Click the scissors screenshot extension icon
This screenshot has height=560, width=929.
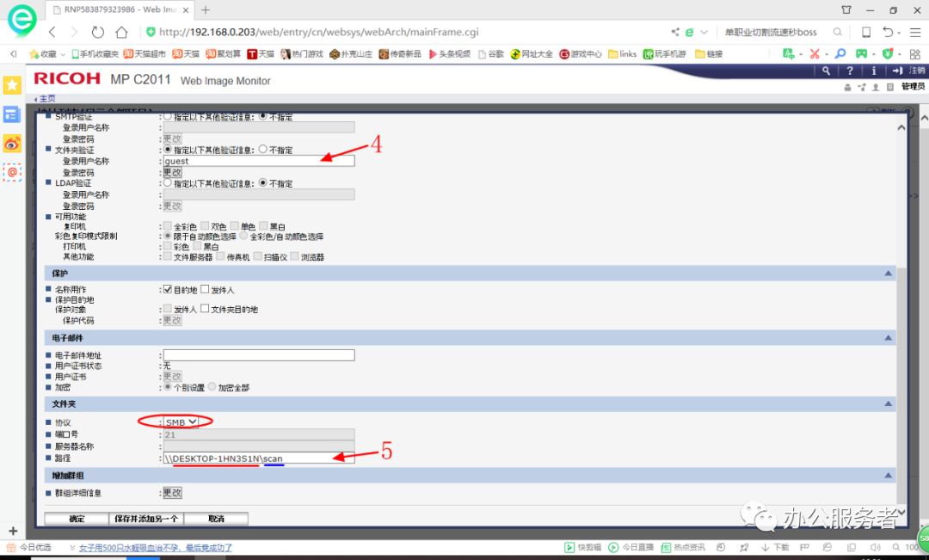(x=815, y=54)
